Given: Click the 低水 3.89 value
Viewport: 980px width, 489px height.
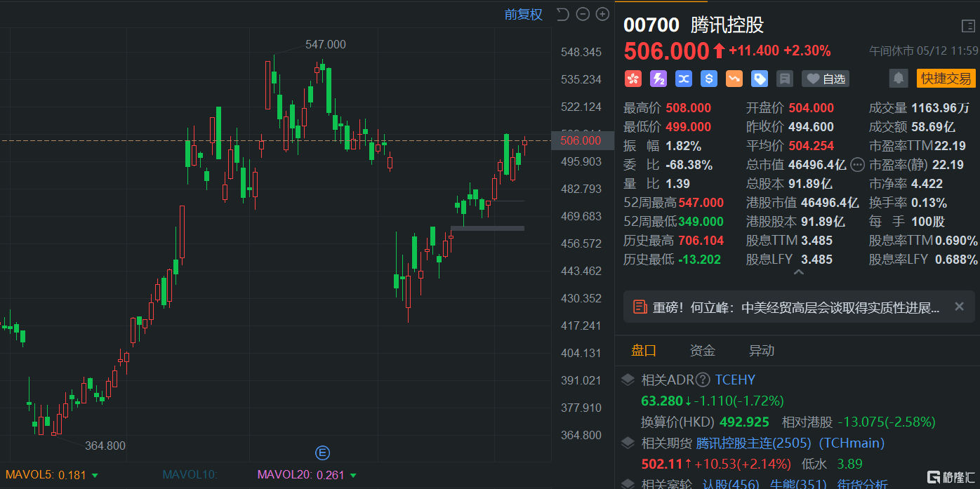Looking at the screenshot, I should [849, 464].
